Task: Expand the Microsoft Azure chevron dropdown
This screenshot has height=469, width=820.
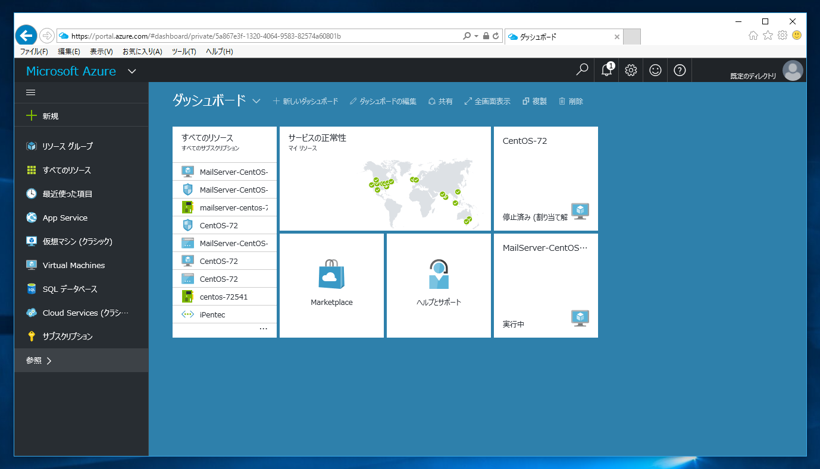Action: [x=132, y=71]
